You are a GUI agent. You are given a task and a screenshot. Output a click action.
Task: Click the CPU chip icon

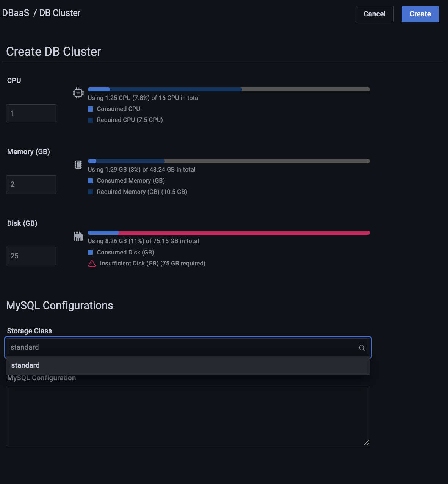coord(78,93)
